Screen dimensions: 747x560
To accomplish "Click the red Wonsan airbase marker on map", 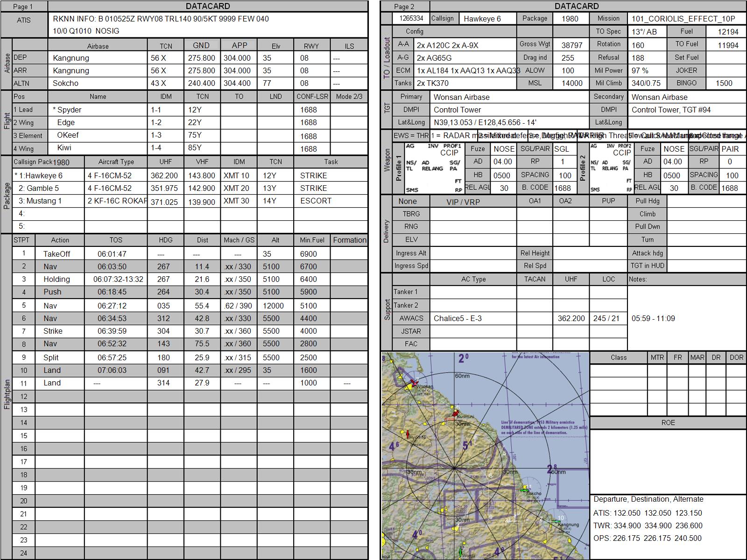I will click(x=414, y=383).
